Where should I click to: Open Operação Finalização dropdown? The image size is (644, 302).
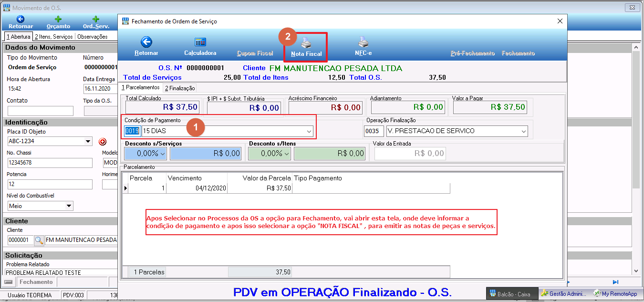(523, 131)
